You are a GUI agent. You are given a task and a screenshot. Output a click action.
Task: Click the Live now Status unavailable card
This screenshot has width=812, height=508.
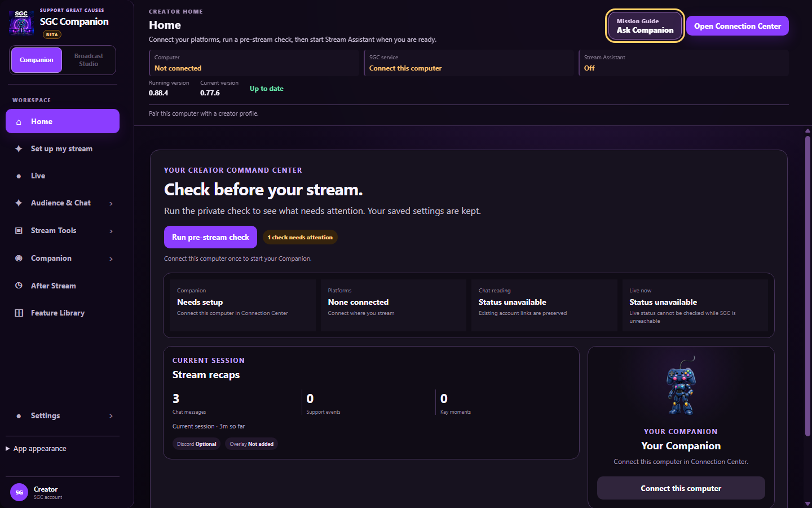click(x=695, y=305)
